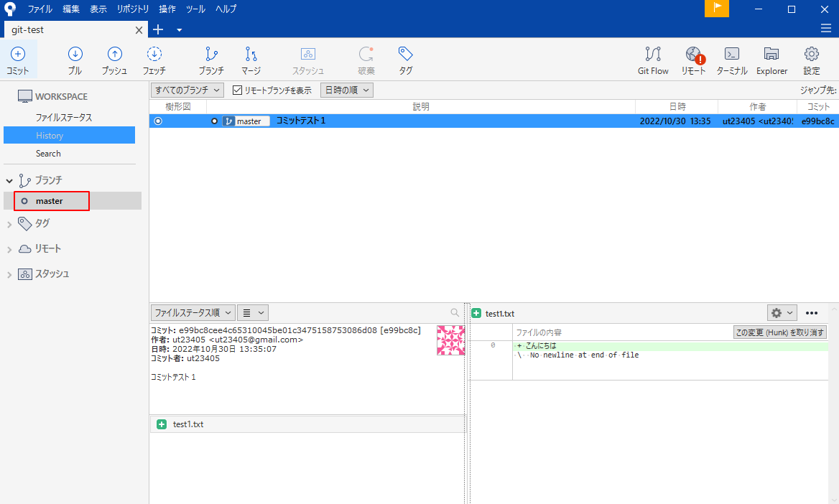The image size is (839, 504).
Task: Open the Branch (ブランチ) toolbar tool
Action: pyautogui.click(x=211, y=60)
